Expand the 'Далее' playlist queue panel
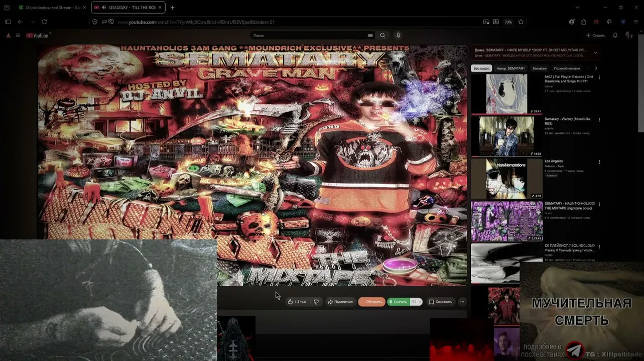This screenshot has width=644, height=361. point(595,52)
